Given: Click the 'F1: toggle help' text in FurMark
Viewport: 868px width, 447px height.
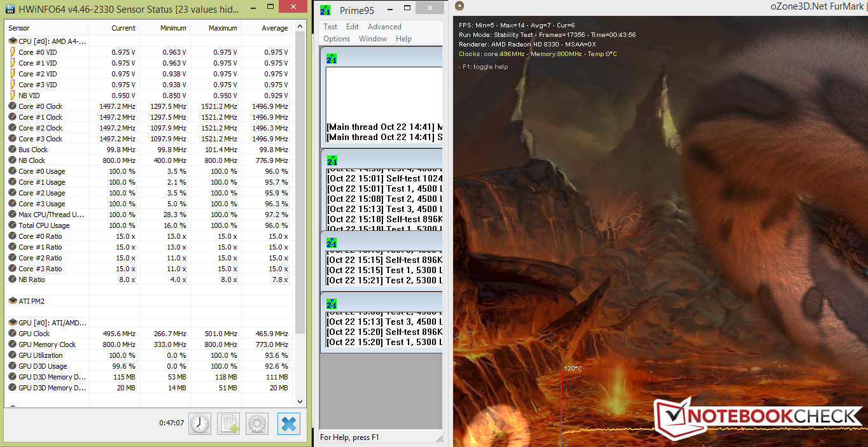Looking at the screenshot, I should [x=484, y=67].
